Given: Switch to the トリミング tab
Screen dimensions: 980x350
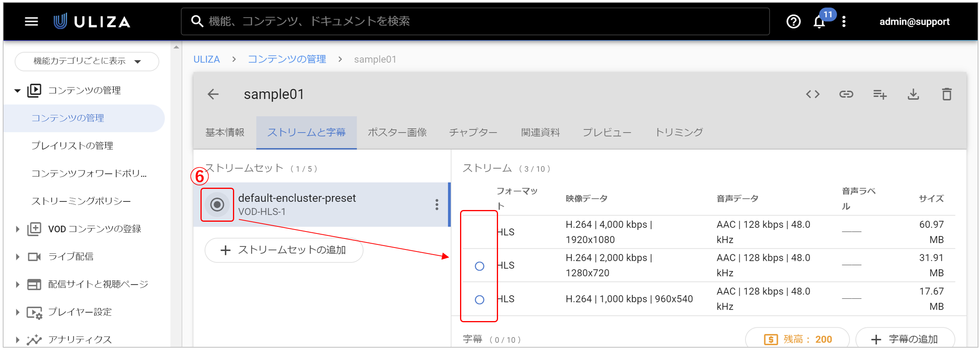Looking at the screenshot, I should (679, 133).
